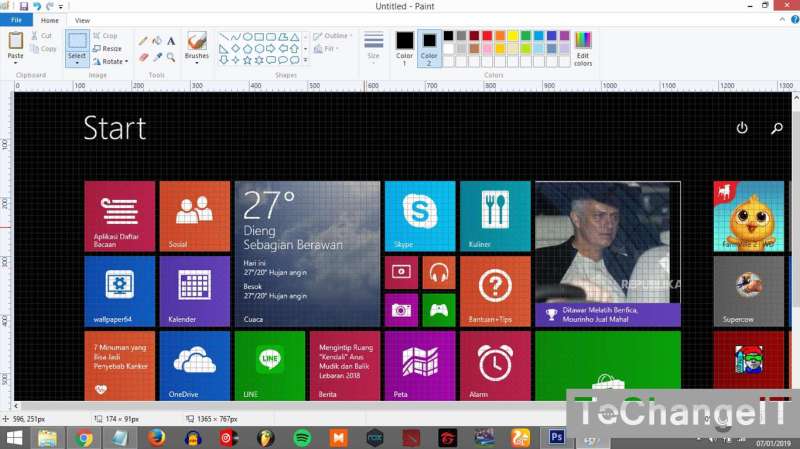
Task: Open Edit colors dialog
Action: 583,49
